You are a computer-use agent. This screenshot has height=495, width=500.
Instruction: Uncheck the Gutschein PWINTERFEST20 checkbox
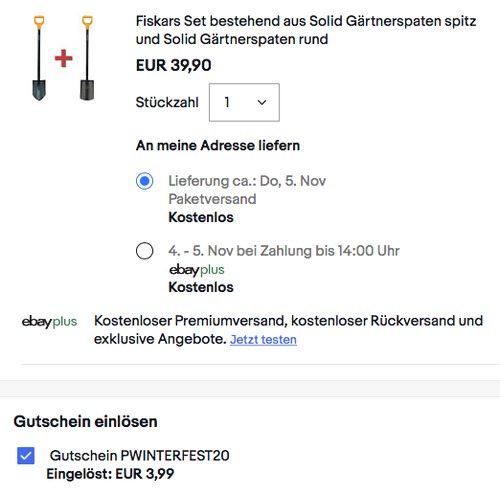point(26,456)
